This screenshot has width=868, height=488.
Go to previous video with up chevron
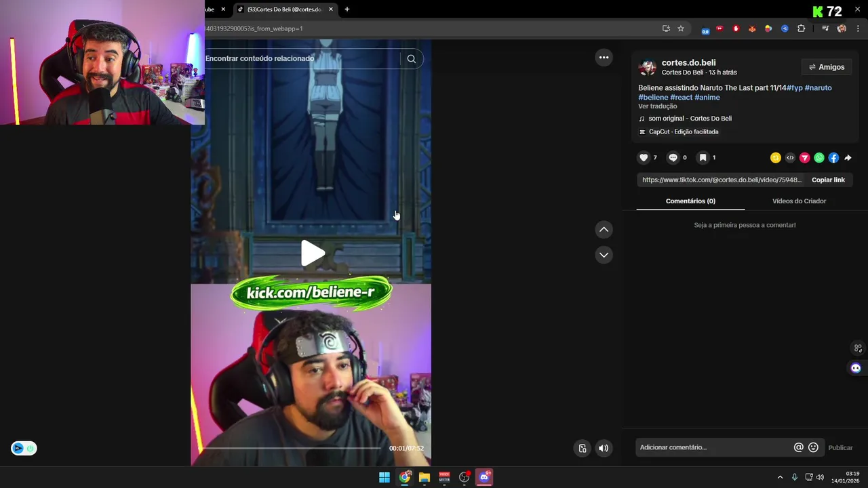[x=604, y=230]
